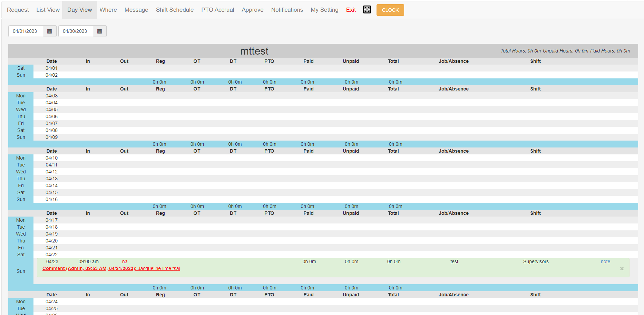
Task: Click Thu label for 04/06
Action: click(x=21, y=116)
